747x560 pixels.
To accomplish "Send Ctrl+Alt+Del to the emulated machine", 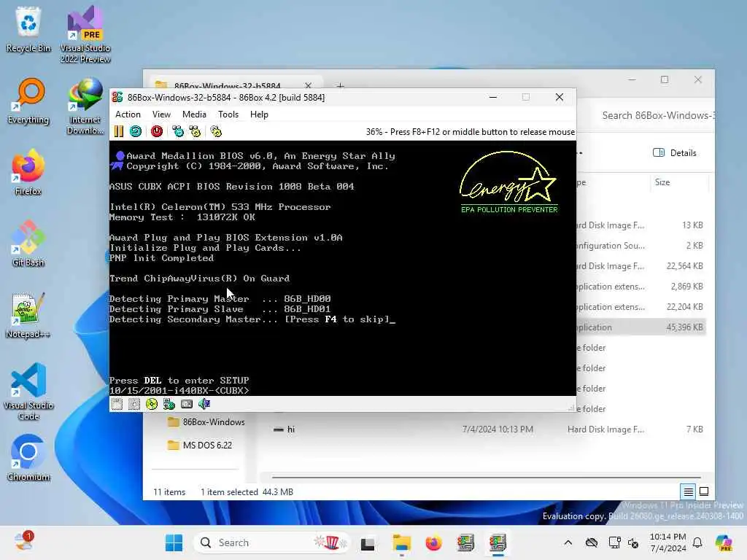I will pos(178,131).
